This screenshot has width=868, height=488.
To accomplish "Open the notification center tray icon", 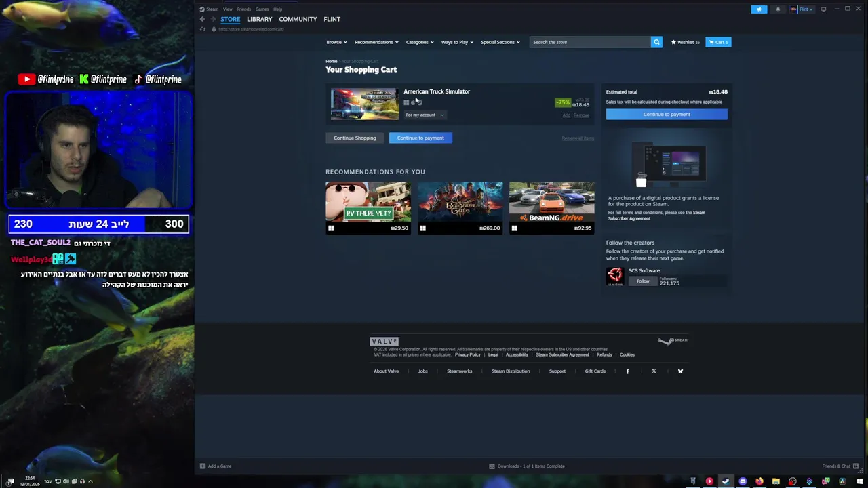I will pyautogui.click(x=10, y=481).
